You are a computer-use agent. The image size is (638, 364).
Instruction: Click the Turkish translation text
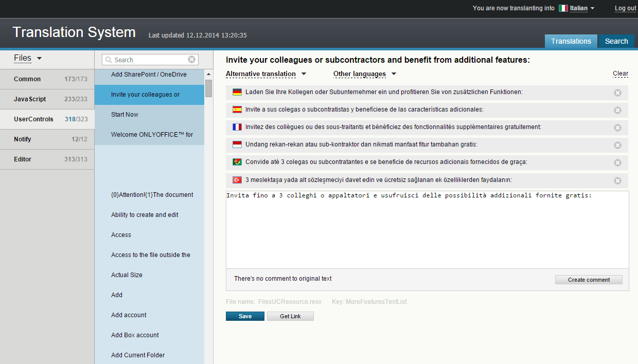(x=379, y=180)
